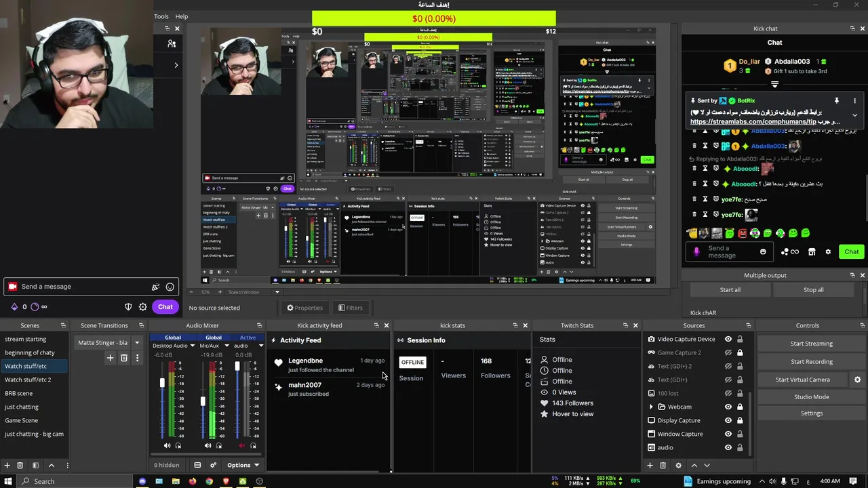
Task: Add a scene transition with plus icon
Action: coord(110,358)
